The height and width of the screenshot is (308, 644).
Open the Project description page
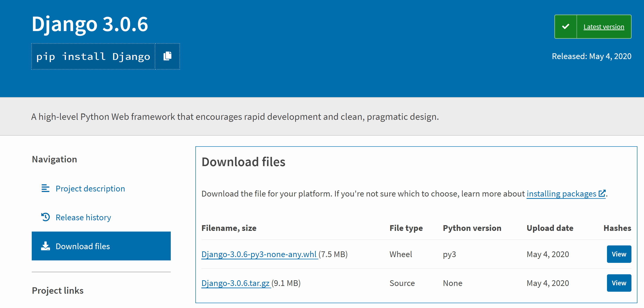coord(90,189)
